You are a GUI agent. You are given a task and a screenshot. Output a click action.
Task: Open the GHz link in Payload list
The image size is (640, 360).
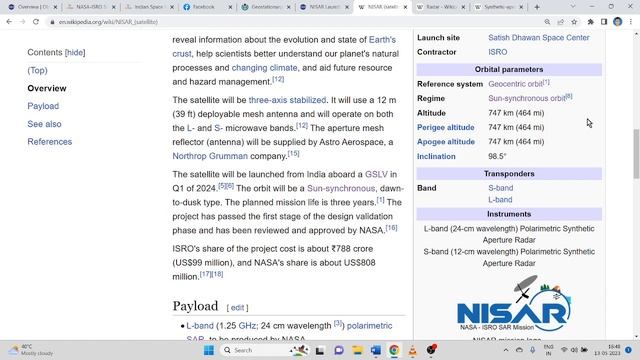tap(247, 326)
